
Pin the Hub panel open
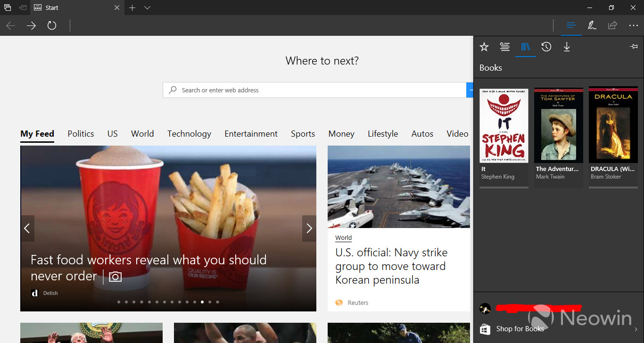(x=634, y=46)
